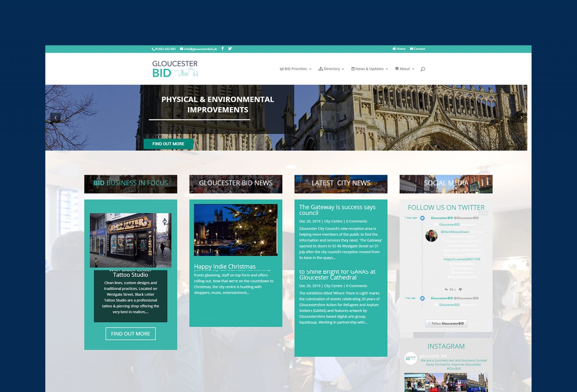Open the tweet author's profile picture

[x=431, y=236]
